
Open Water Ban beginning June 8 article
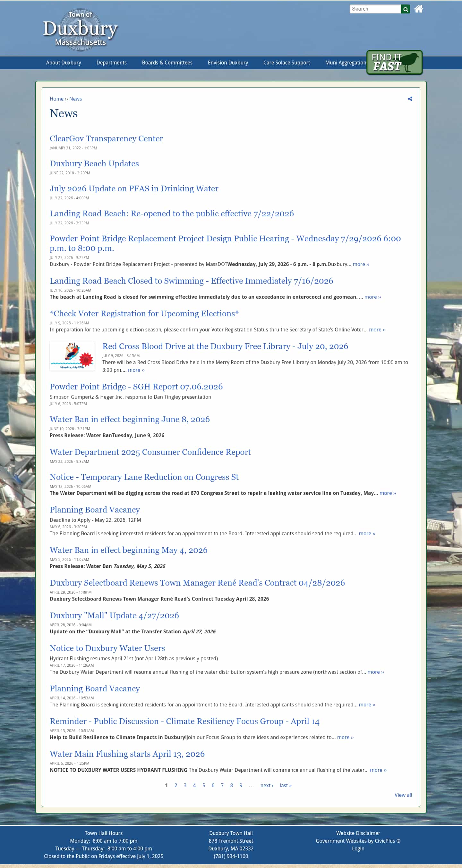[130, 419]
